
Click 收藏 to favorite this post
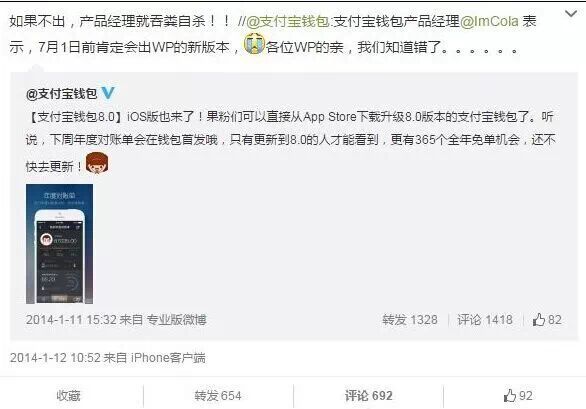click(68, 396)
